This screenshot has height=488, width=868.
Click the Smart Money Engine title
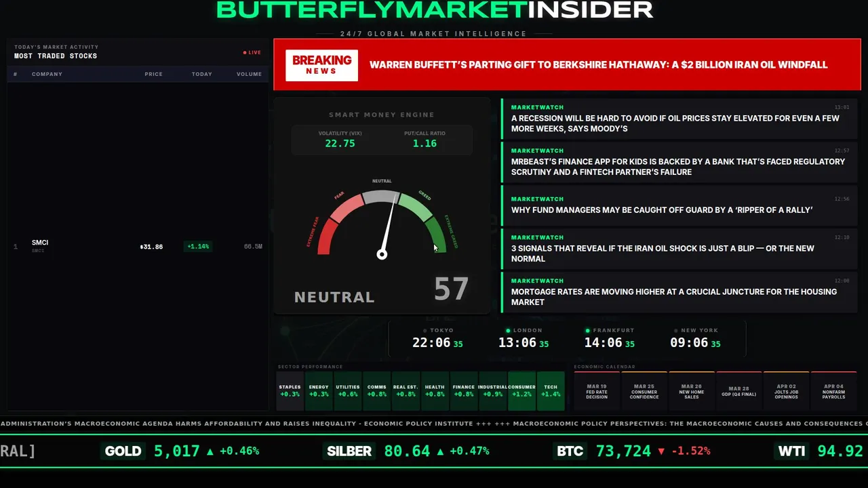coord(382,115)
